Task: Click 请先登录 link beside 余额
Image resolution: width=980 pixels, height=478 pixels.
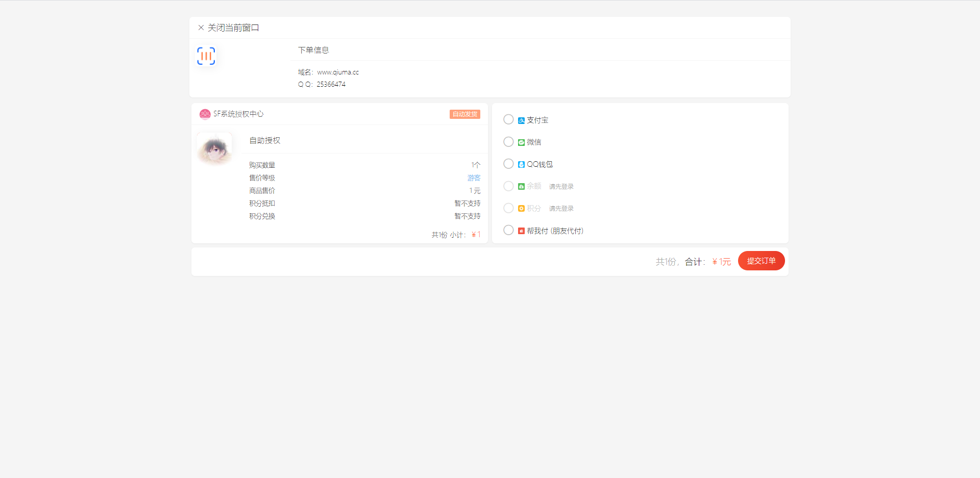Action: (x=561, y=187)
